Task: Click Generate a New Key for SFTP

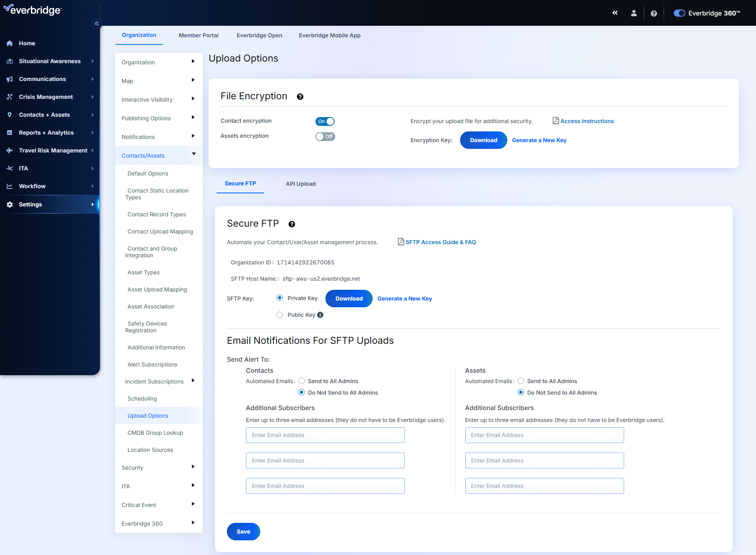Action: pyautogui.click(x=404, y=298)
